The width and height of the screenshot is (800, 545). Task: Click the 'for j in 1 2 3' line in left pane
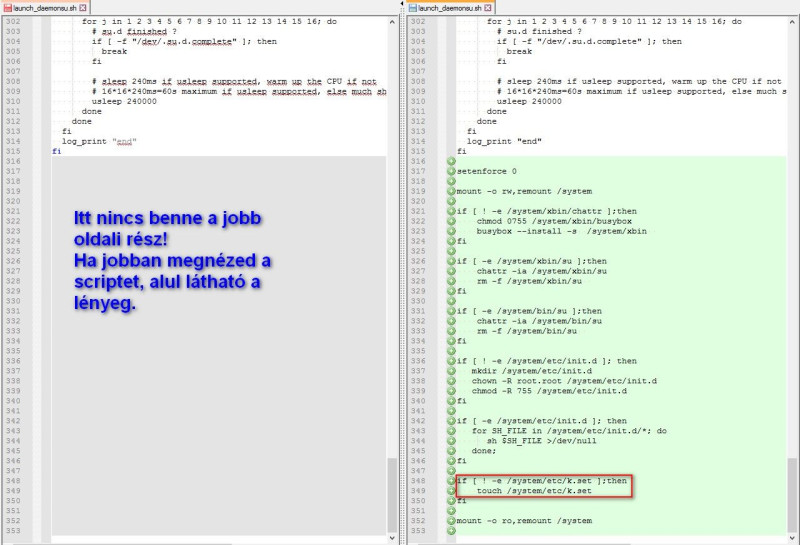(209, 21)
